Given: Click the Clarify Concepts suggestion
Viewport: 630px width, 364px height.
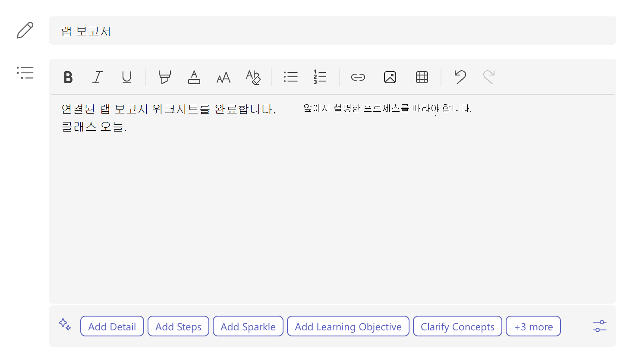Looking at the screenshot, I should [x=457, y=326].
